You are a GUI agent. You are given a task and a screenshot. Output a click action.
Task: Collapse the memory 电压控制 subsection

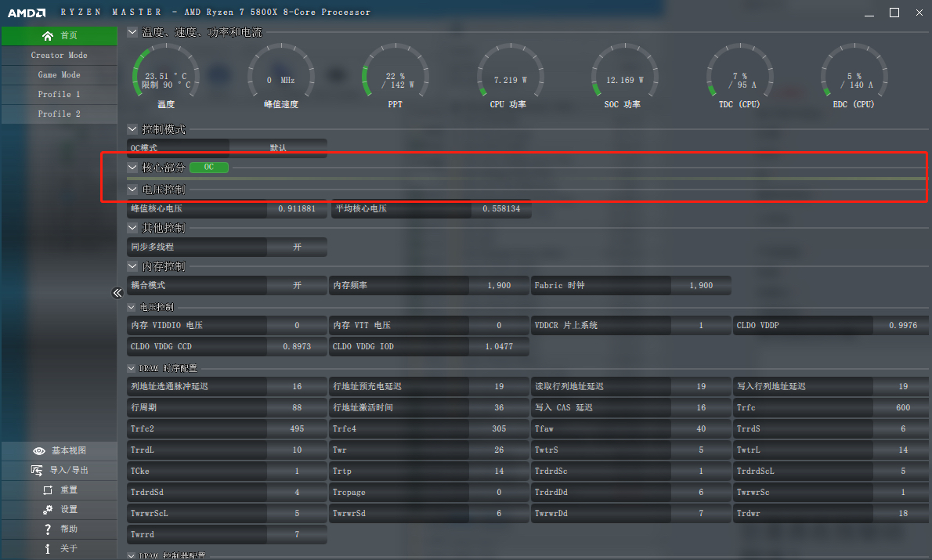click(x=132, y=307)
